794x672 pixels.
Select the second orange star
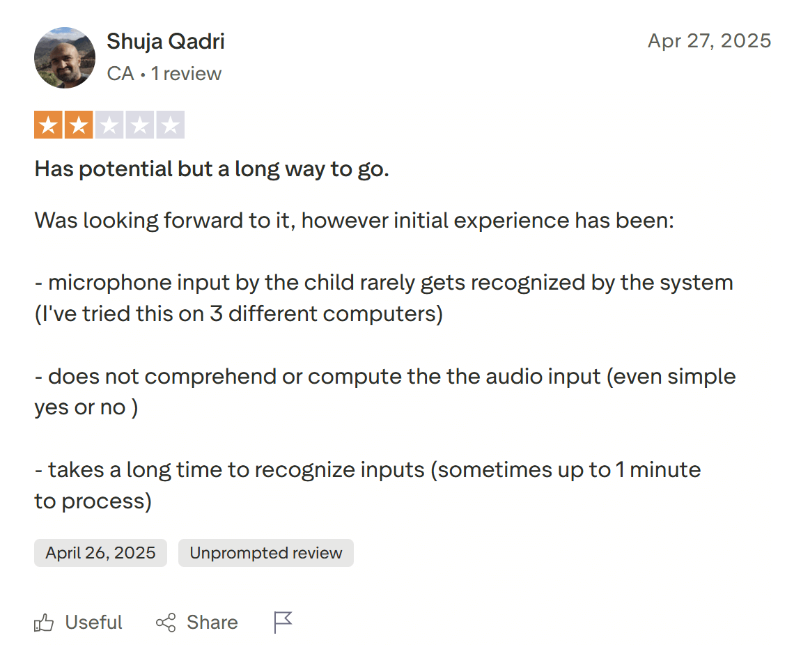77,124
